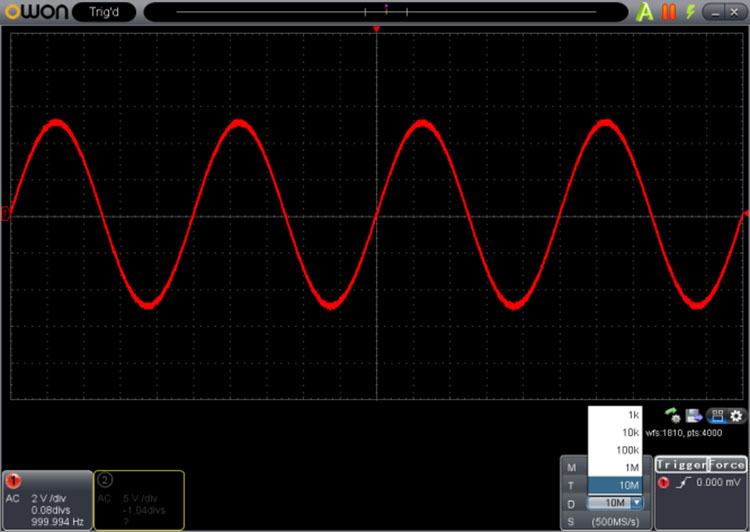Click the OWON logo
This screenshot has width=750, height=532.
point(36,11)
